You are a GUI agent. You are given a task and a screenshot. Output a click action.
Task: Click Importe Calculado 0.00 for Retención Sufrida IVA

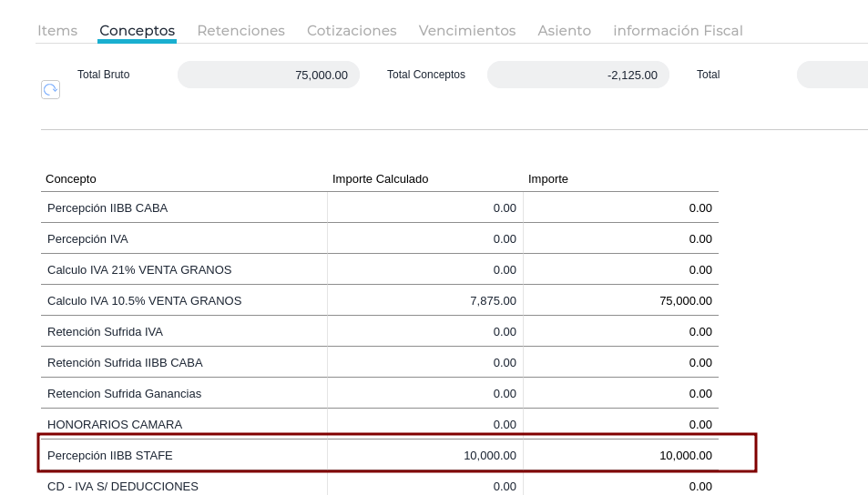click(x=425, y=332)
